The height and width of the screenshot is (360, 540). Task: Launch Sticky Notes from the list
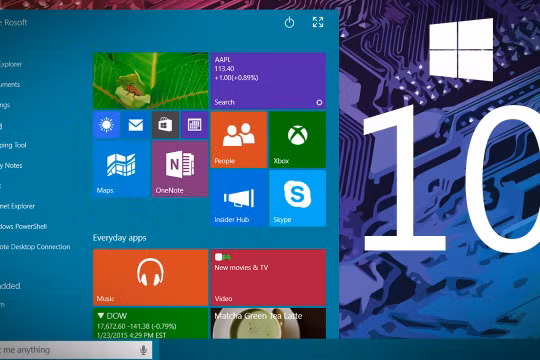click(x=11, y=166)
